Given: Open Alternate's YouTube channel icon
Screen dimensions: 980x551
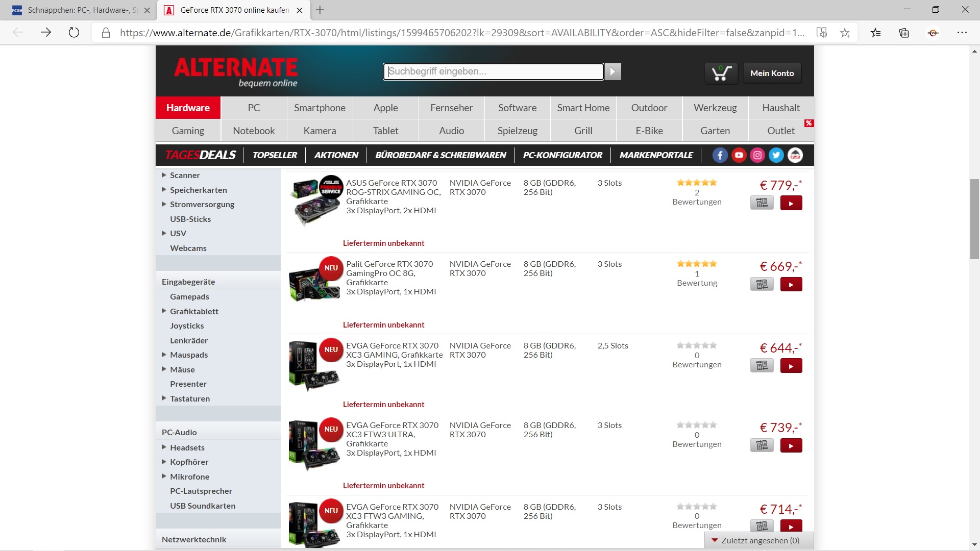Looking at the screenshot, I should click(x=739, y=155).
